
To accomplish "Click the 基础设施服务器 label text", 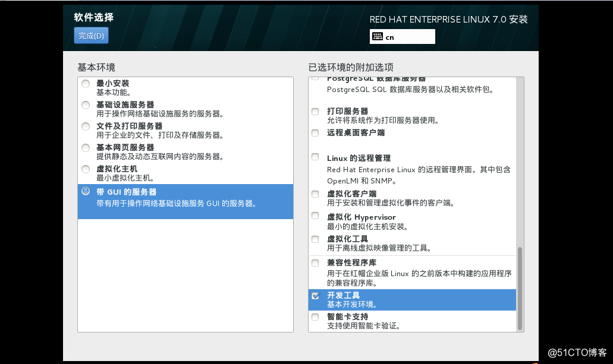I will click(125, 105).
